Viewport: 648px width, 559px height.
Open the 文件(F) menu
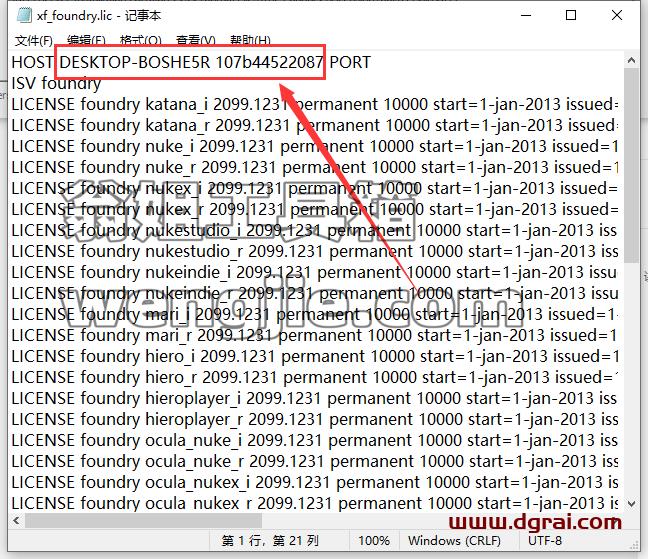click(x=33, y=40)
